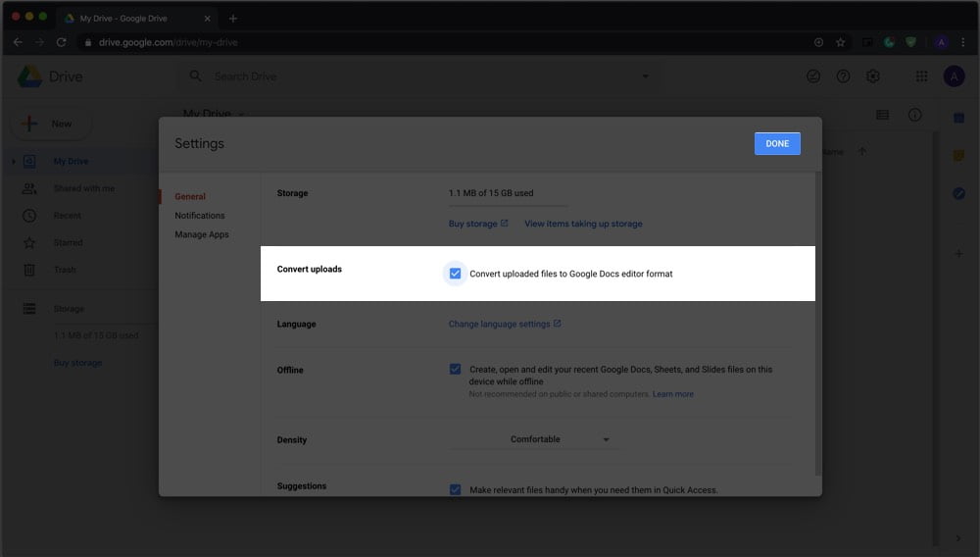Click the browser forward arrow

point(39,42)
